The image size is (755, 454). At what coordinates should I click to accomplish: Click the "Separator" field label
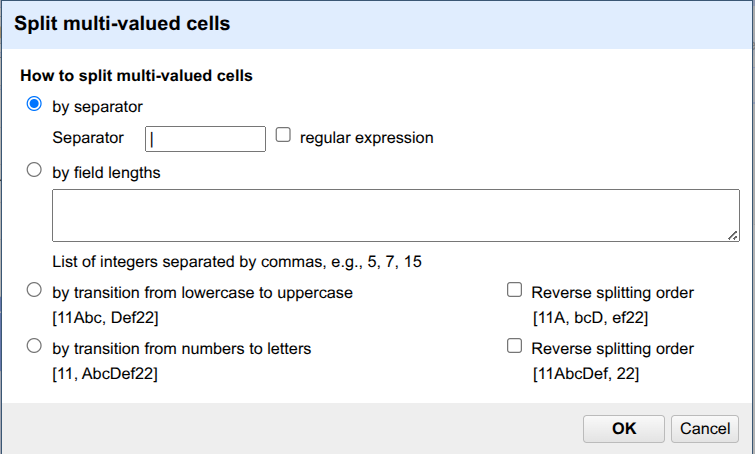(x=88, y=138)
